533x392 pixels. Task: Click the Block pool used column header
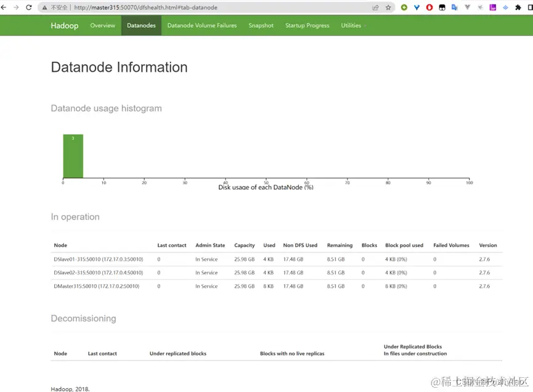(404, 245)
